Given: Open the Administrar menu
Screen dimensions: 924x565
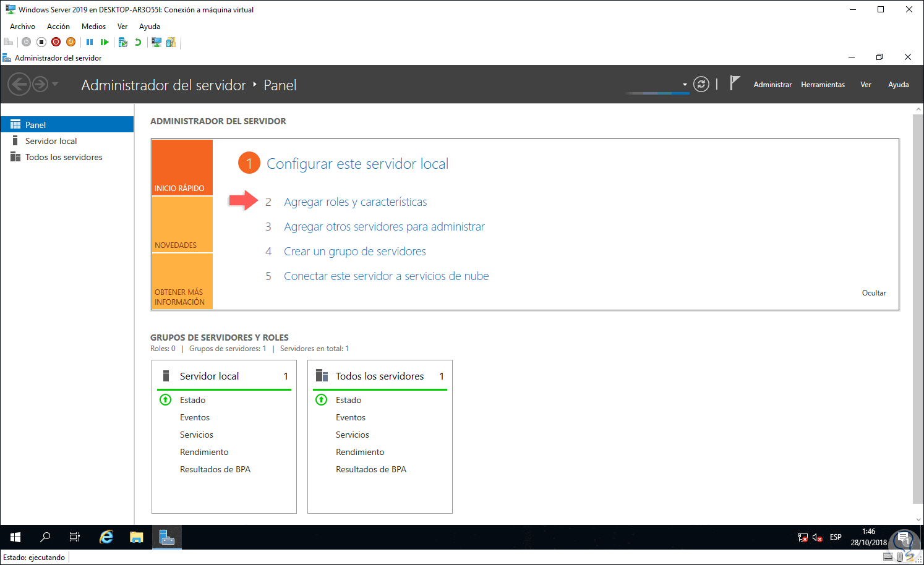Looking at the screenshot, I should [x=772, y=85].
